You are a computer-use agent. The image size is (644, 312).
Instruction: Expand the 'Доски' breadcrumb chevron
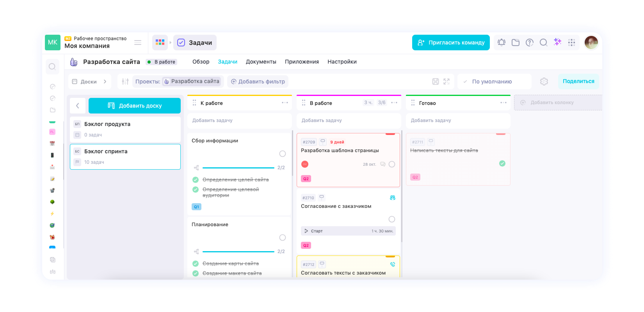point(105,81)
